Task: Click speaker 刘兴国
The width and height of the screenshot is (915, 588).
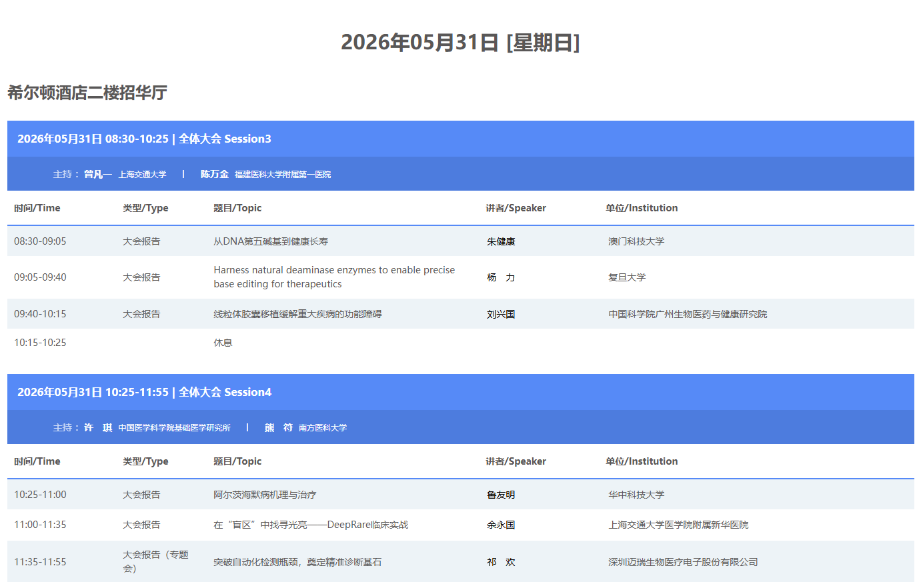Action: [501, 314]
